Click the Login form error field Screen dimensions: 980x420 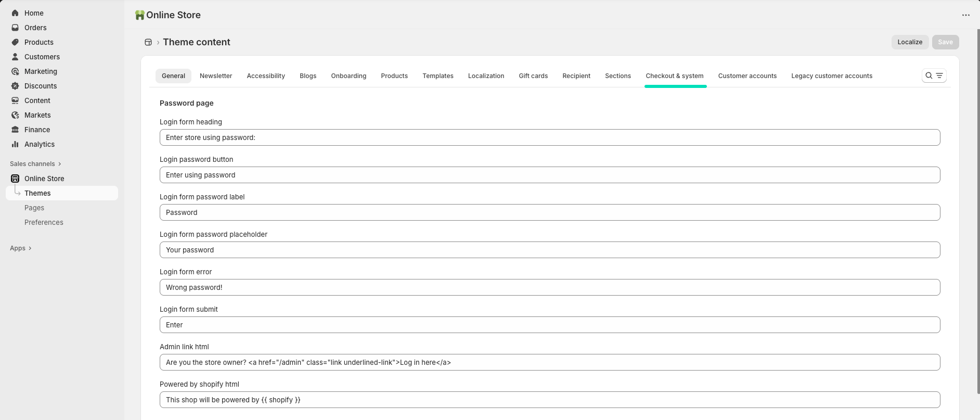[x=550, y=287]
